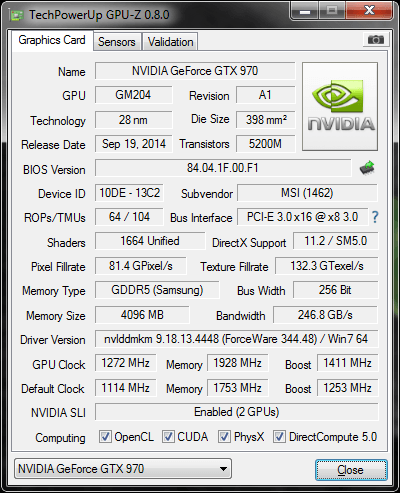Click the Default Clock row Memory field 1753 MHz

pos(237,388)
